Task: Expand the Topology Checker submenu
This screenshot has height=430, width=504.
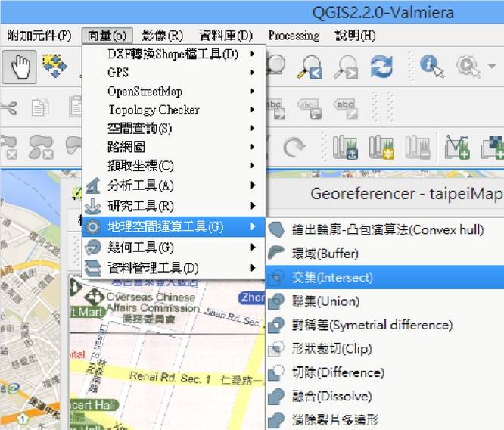Action: pos(174,110)
